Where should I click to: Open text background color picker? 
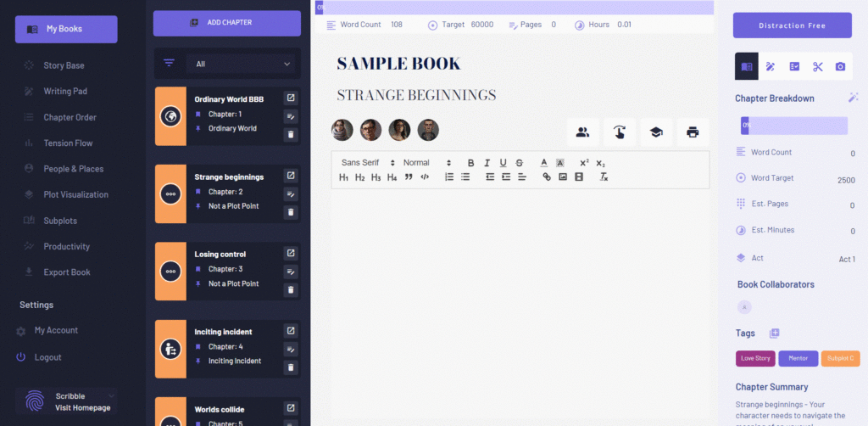pos(560,163)
